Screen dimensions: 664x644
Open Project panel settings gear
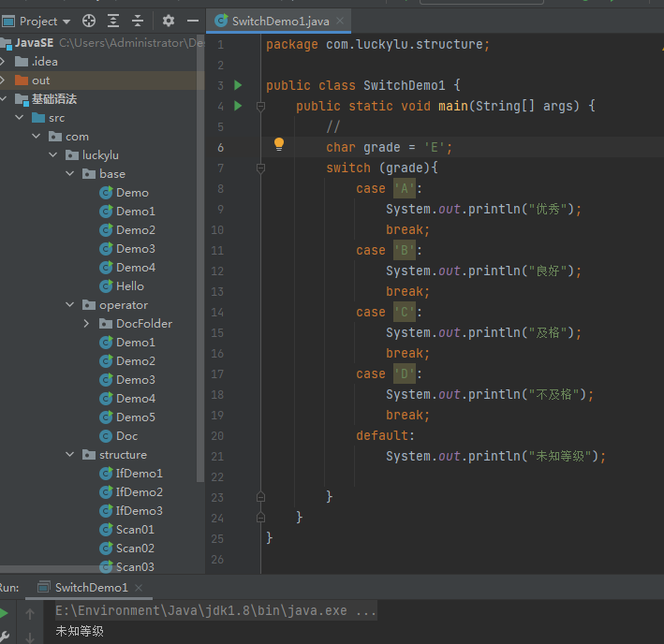(169, 21)
